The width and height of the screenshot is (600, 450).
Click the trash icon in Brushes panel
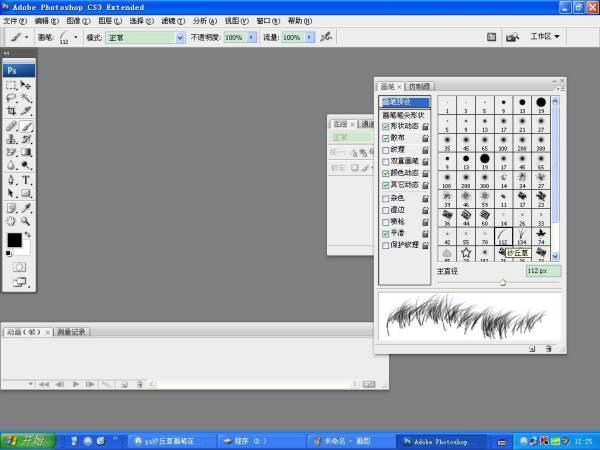pyautogui.click(x=549, y=348)
